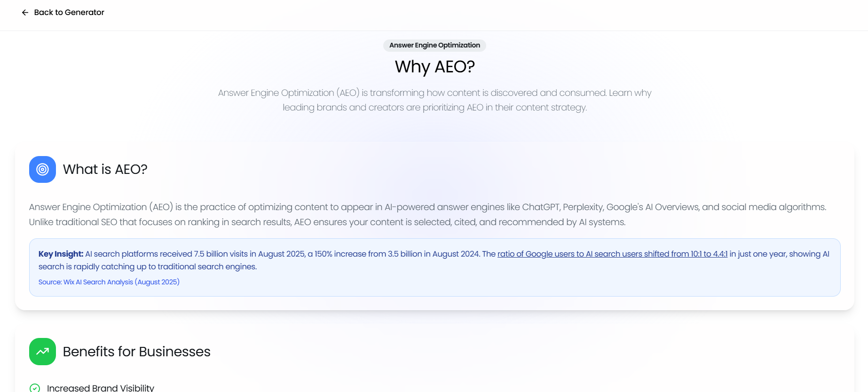
Task: Select the Benefits for Businesses heading
Action: click(136, 352)
